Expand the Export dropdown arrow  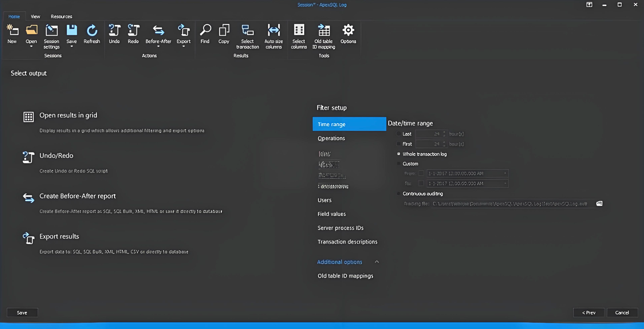[184, 47]
